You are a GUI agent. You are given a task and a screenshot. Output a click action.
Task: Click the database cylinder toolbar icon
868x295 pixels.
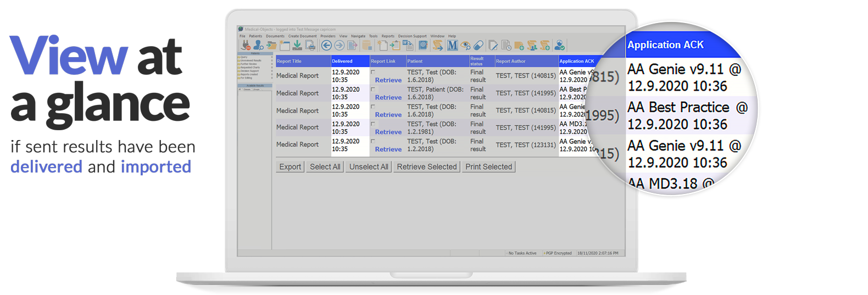click(x=367, y=45)
